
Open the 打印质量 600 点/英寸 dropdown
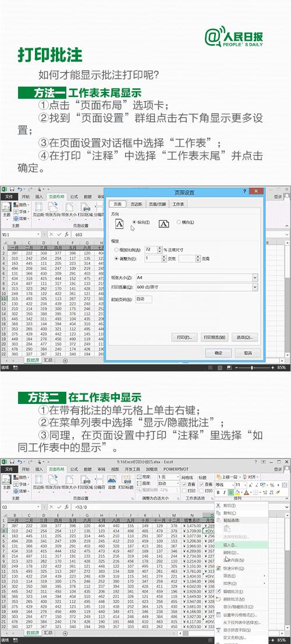[x=255, y=287]
